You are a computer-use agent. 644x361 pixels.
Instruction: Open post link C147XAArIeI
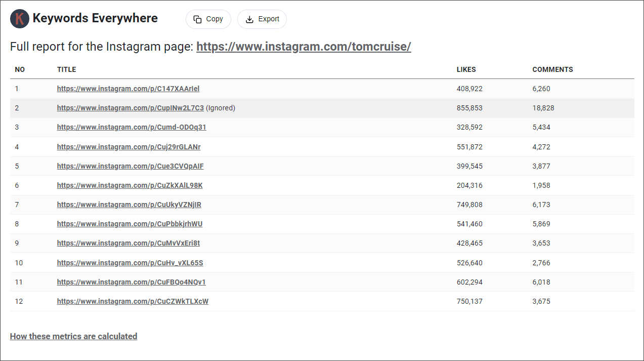(128, 89)
